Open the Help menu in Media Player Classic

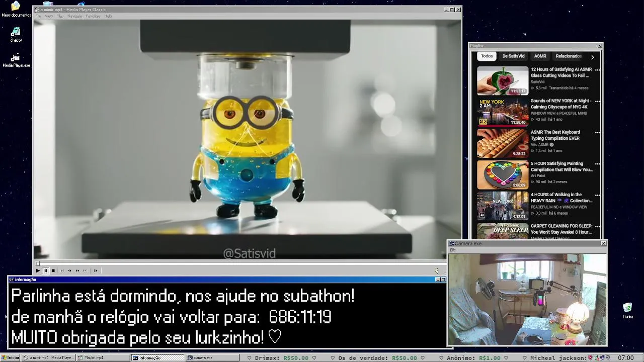pos(108,16)
